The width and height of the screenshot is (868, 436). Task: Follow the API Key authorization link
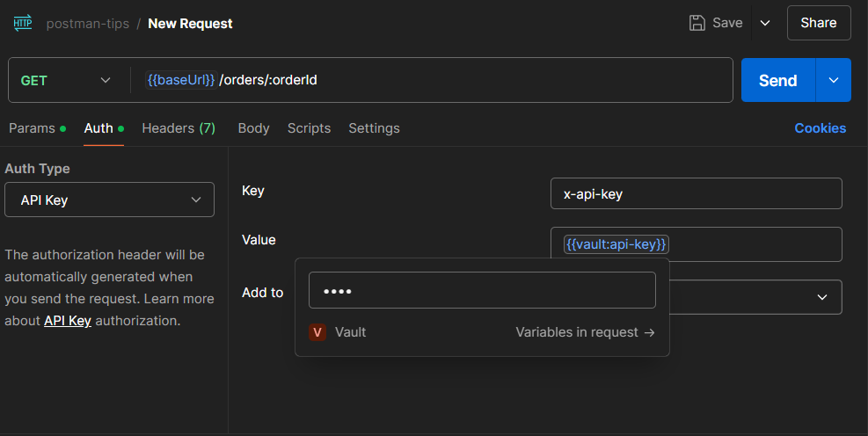coord(68,321)
